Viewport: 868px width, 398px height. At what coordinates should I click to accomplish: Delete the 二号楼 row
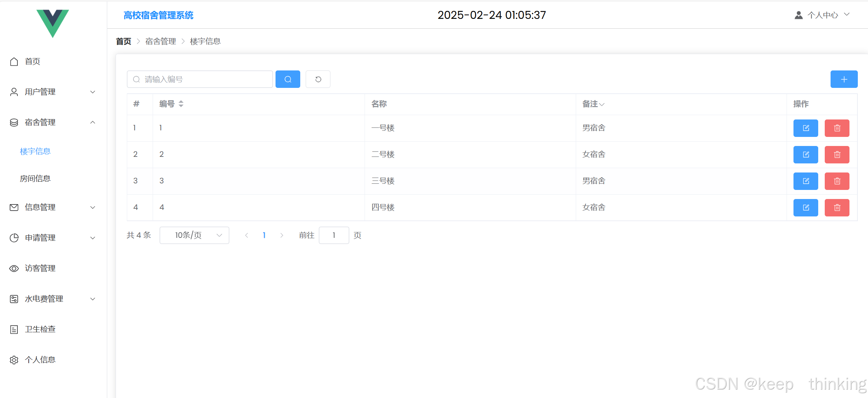point(837,155)
